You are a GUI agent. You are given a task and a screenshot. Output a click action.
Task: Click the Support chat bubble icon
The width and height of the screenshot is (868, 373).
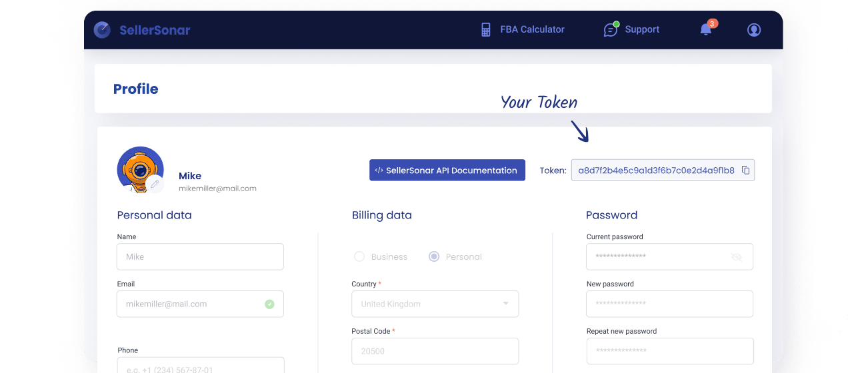pyautogui.click(x=611, y=30)
